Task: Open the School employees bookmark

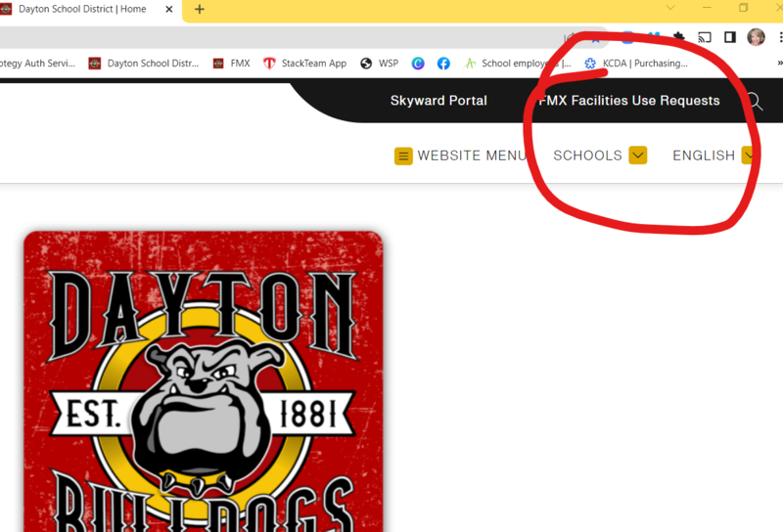Action: pos(518,64)
